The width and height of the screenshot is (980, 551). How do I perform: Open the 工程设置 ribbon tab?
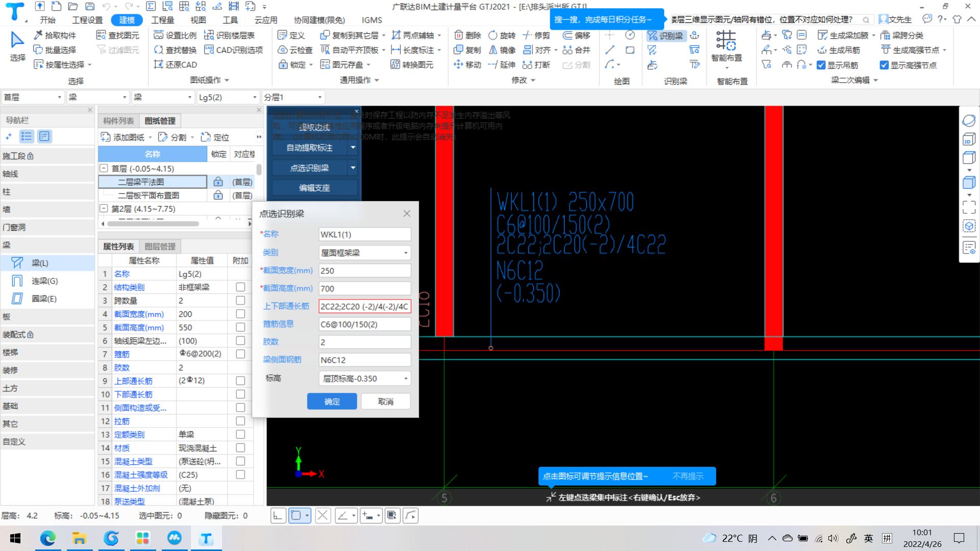(x=87, y=20)
